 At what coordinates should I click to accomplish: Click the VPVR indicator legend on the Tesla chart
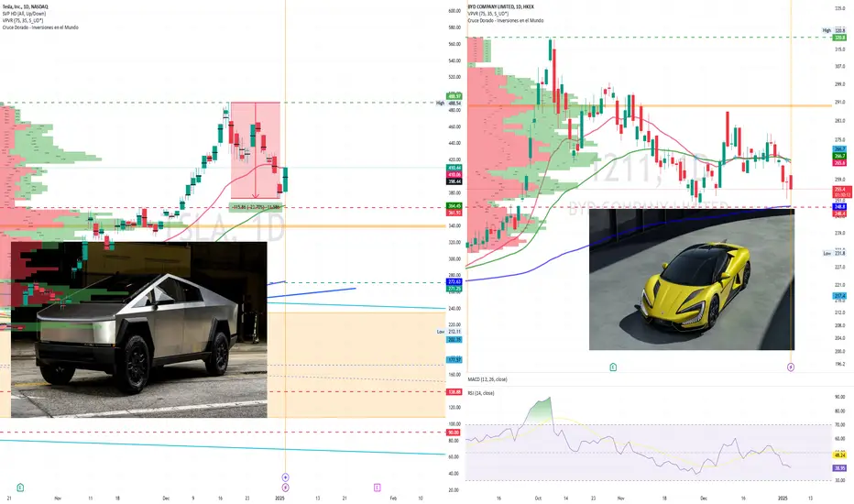[23, 20]
